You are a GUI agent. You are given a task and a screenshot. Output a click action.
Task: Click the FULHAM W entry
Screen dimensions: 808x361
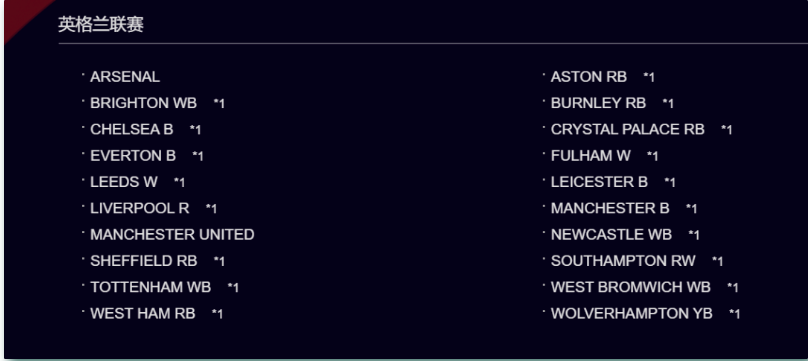click(591, 156)
